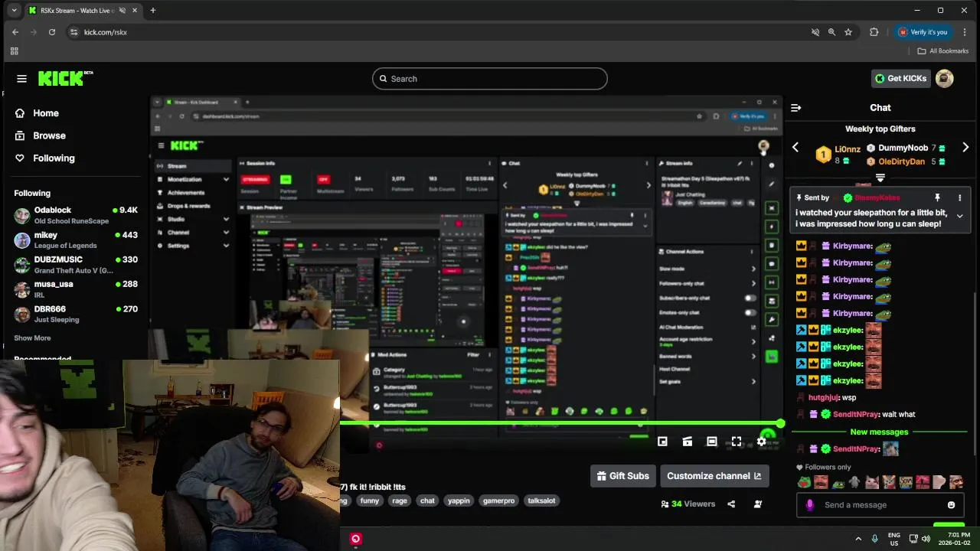Screen dimensions: 980x551
Task: Open pinned message three-dot options
Action: (x=959, y=198)
